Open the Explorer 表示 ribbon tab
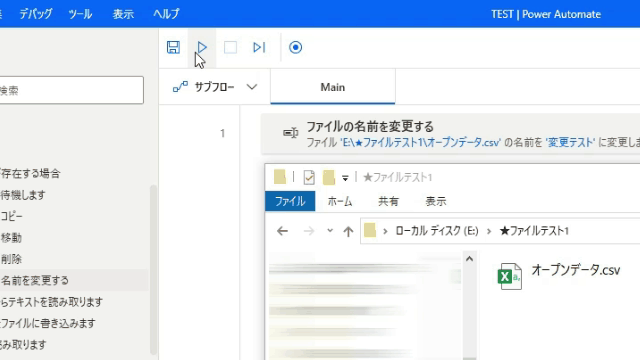Image resolution: width=640 pixels, height=360 pixels. click(436, 201)
